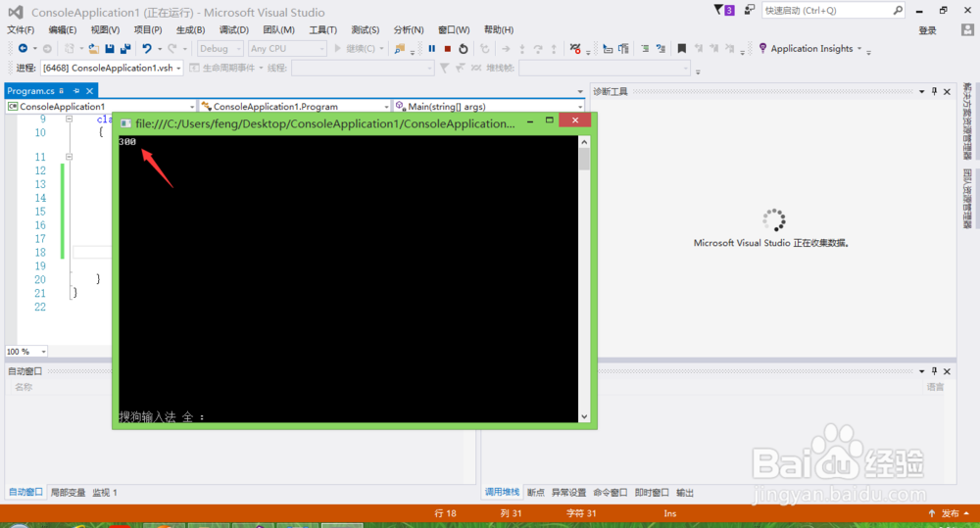Expand the Application Insights dropdown arrow
980x528 pixels.
point(859,48)
